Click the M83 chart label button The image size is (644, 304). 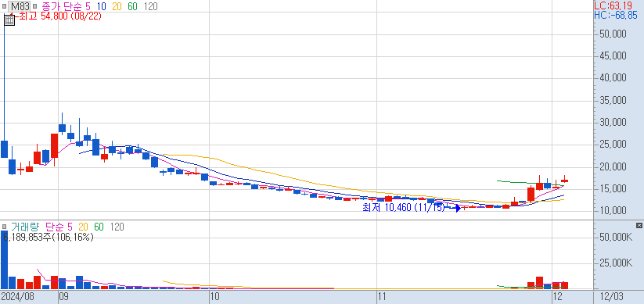click(x=20, y=6)
